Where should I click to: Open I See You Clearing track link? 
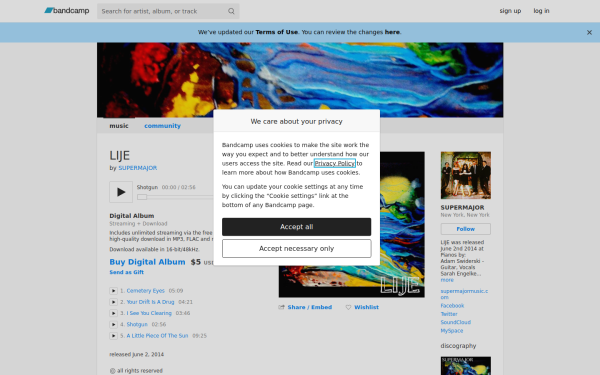tap(149, 313)
